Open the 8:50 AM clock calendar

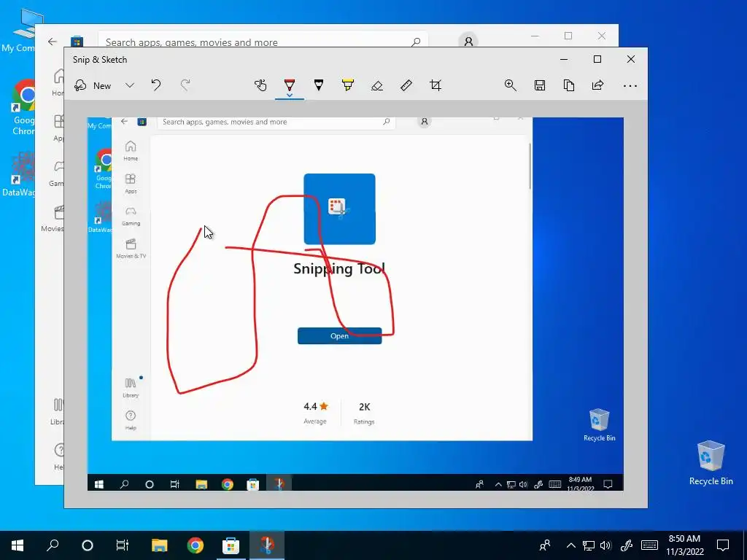(x=684, y=545)
